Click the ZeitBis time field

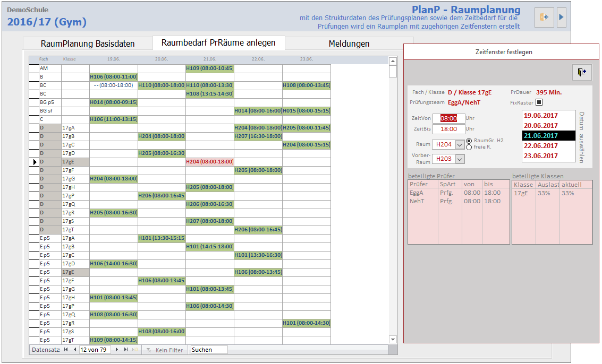pos(448,129)
